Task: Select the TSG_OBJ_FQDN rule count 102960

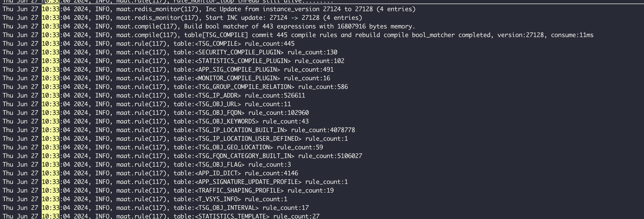Action: [279, 113]
